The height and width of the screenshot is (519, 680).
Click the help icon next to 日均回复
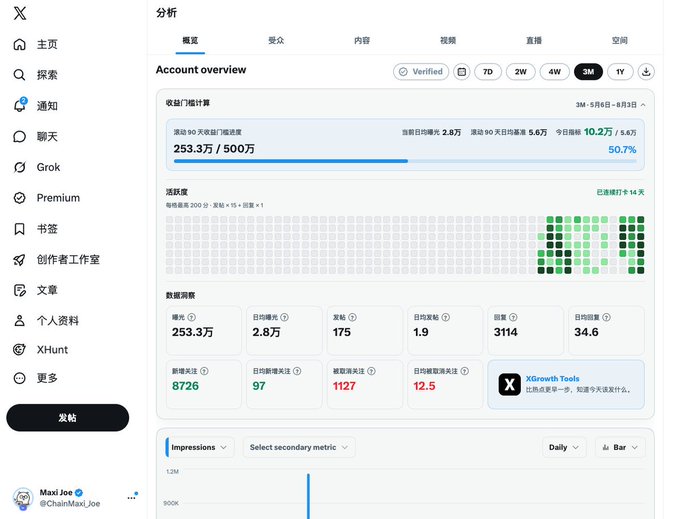point(606,317)
